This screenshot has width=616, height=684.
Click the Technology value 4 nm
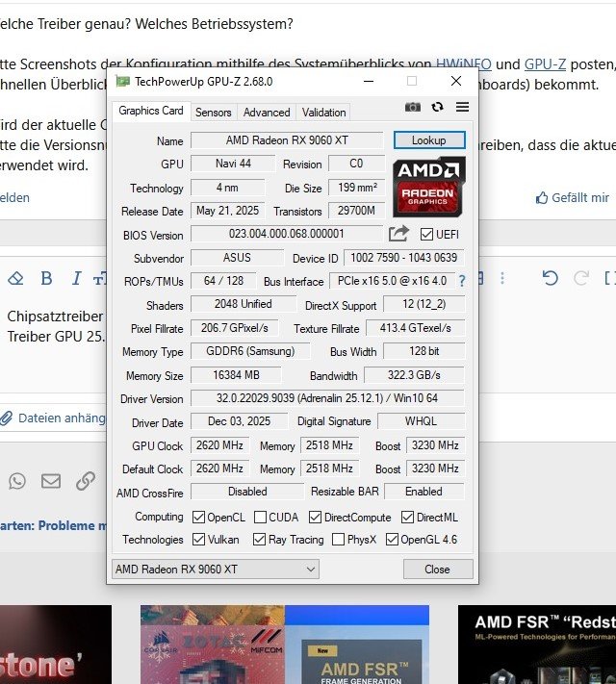pyautogui.click(x=227, y=188)
